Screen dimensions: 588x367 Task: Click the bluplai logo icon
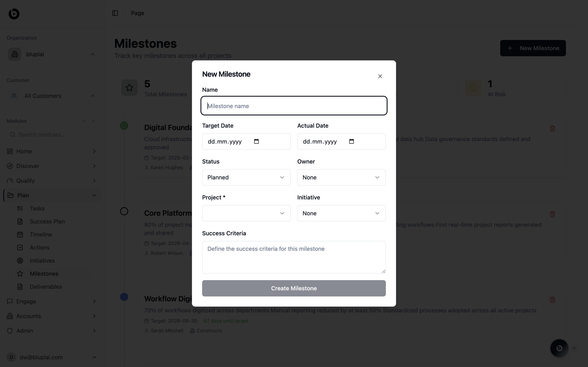(14, 14)
